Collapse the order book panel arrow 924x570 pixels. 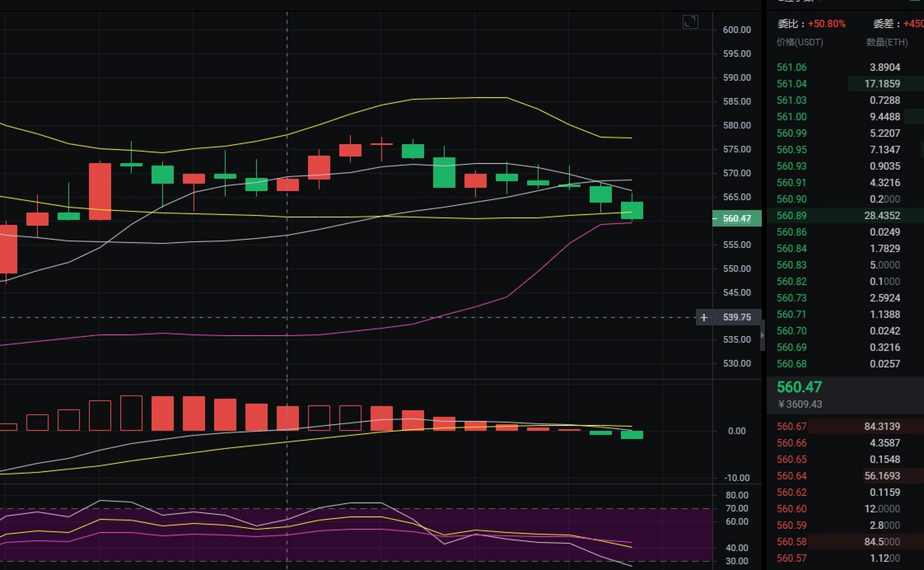tap(762, 335)
